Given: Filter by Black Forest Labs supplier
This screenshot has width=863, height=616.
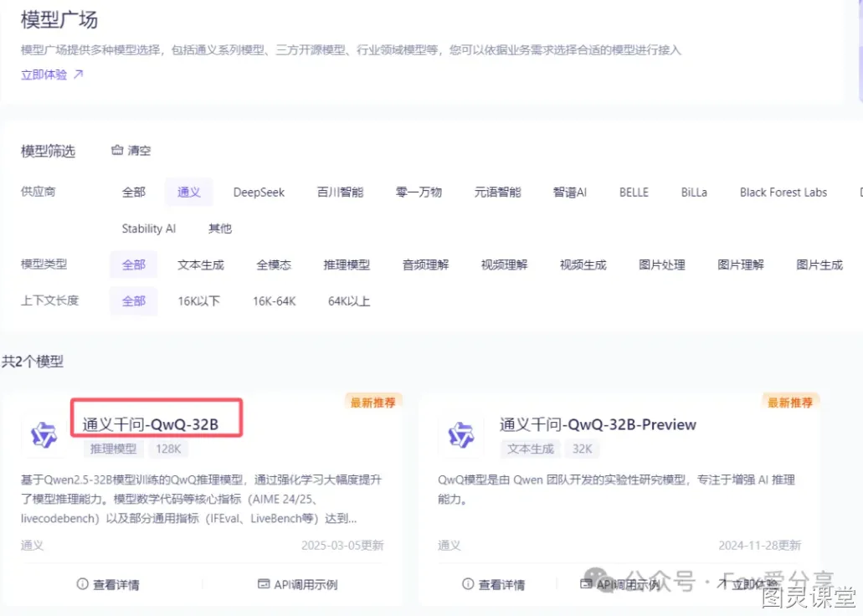Looking at the screenshot, I should (x=783, y=192).
